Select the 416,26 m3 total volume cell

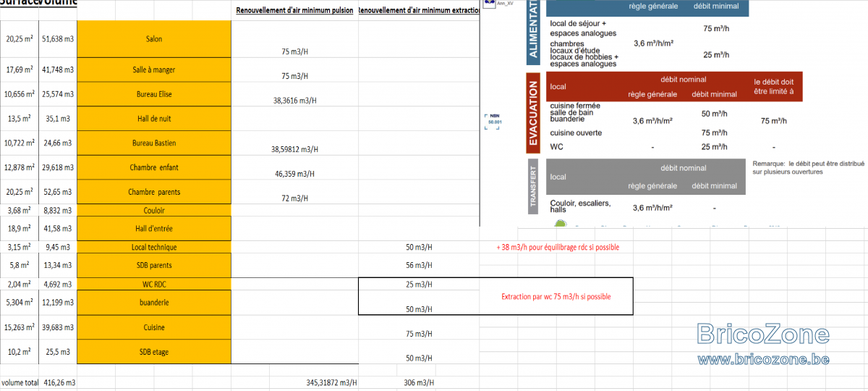[x=59, y=382]
